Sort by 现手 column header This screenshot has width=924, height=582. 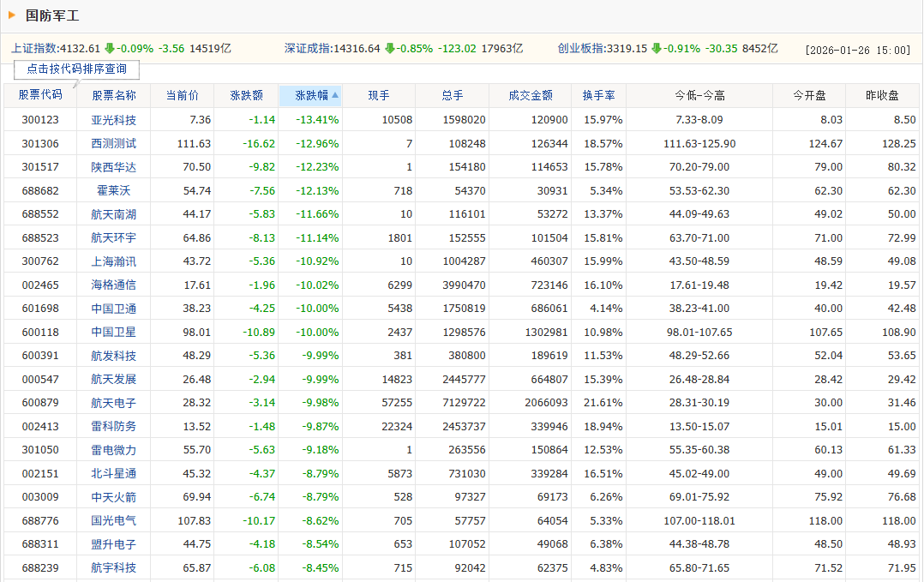(378, 95)
